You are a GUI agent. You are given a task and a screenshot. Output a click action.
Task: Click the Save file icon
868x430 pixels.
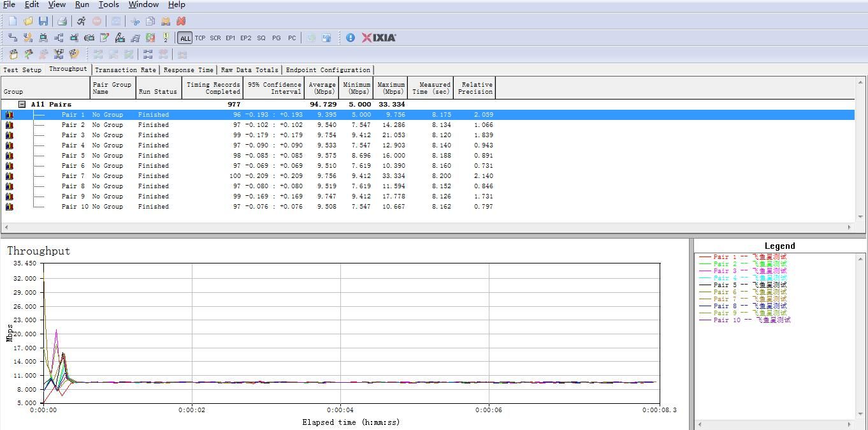pos(43,21)
